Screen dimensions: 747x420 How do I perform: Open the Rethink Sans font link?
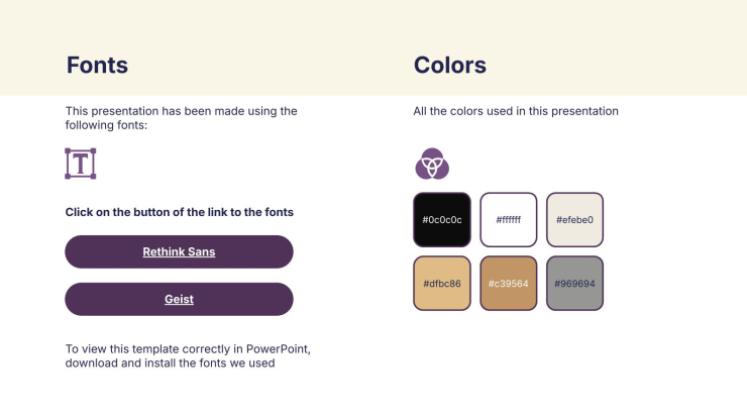click(x=179, y=252)
